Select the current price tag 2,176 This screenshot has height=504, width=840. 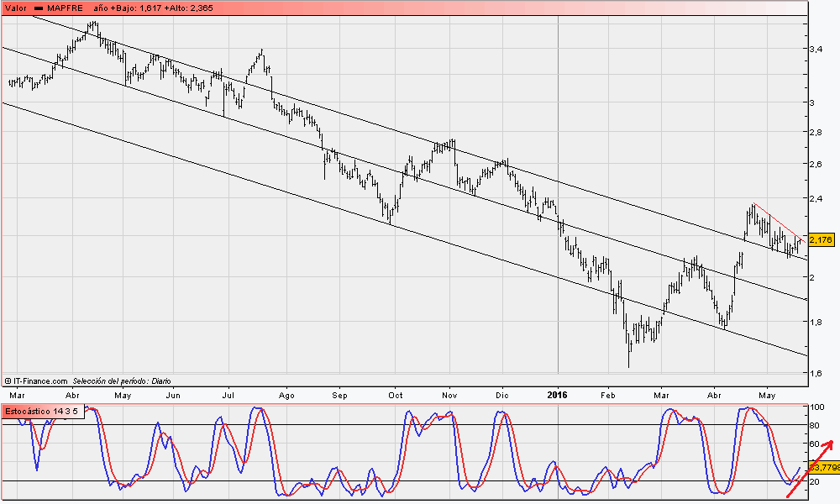821,240
